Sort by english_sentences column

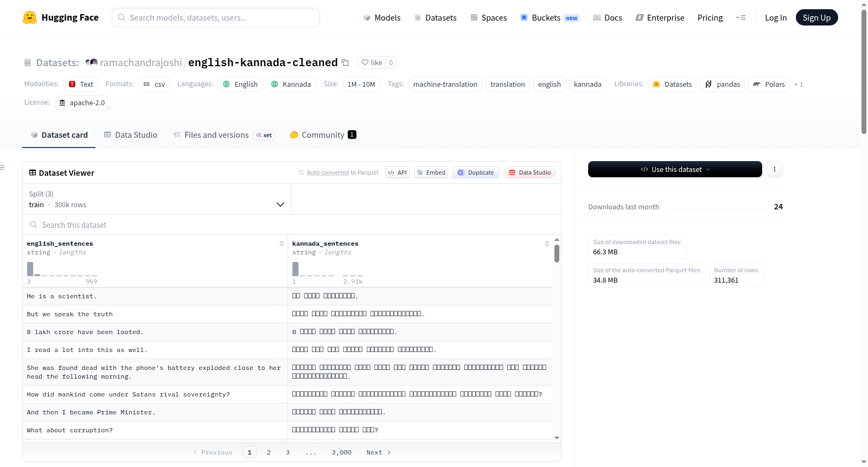point(282,244)
